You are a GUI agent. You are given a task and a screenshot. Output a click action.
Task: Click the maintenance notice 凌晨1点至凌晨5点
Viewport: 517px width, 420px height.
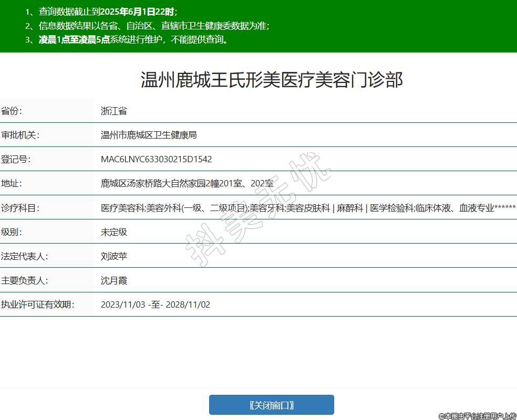click(74, 39)
